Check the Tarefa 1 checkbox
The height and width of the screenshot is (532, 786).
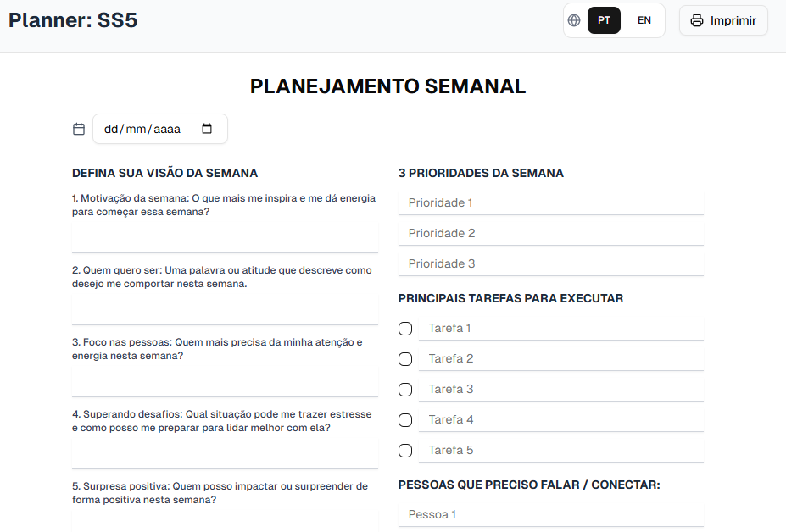tap(405, 329)
